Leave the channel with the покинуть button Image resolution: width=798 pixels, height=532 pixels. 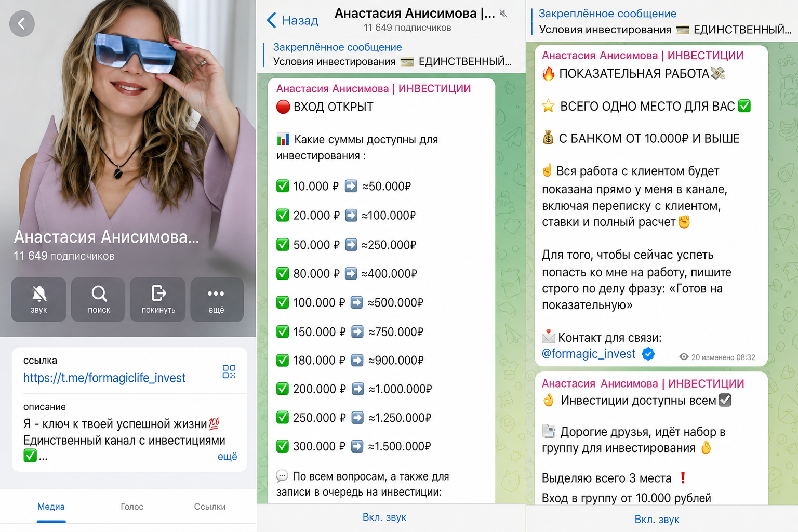(158, 299)
